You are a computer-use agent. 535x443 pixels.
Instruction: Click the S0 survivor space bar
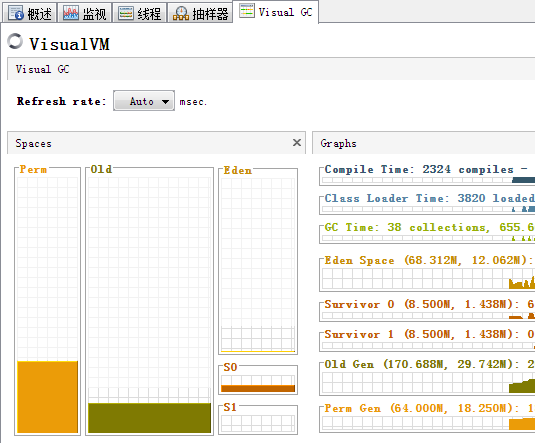pos(258,388)
